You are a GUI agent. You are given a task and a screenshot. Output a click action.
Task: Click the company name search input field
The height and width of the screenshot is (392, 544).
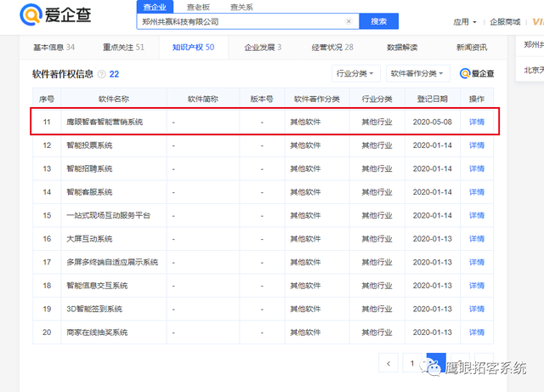[x=241, y=21]
